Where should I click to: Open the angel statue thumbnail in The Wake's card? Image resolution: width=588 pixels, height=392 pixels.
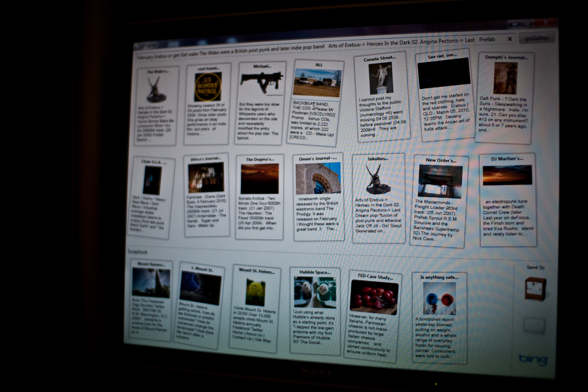pos(157,89)
